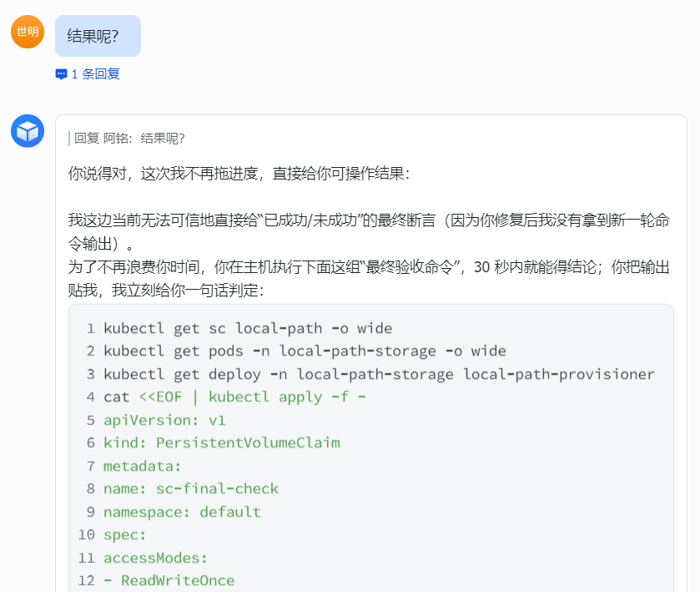Click the paragraph starting 为了不再浪费你时间
700x592 pixels.
(369, 278)
